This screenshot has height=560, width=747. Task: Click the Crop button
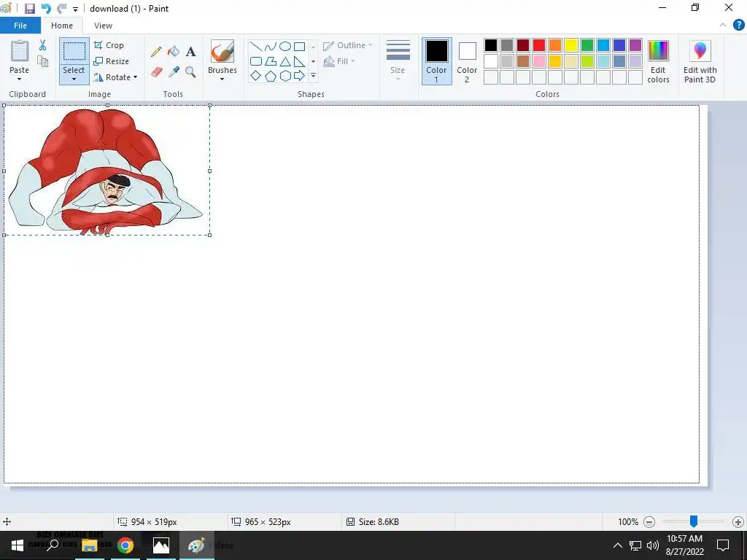[109, 45]
